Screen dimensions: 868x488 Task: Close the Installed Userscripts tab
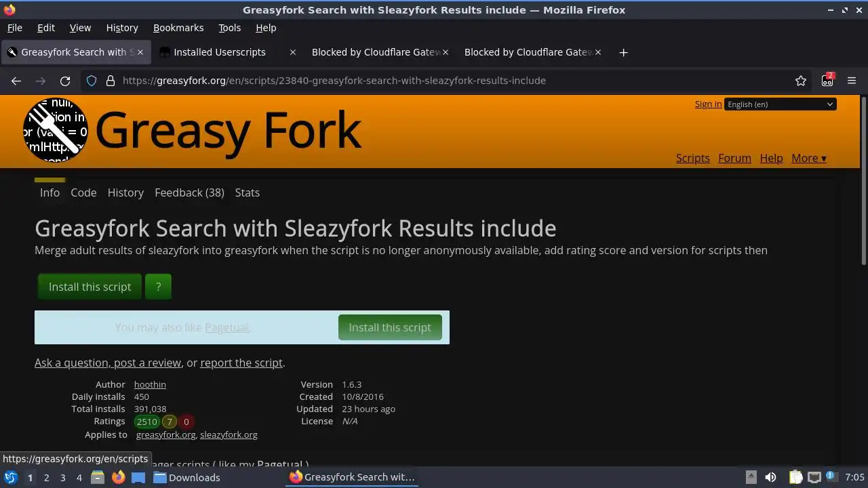[293, 52]
